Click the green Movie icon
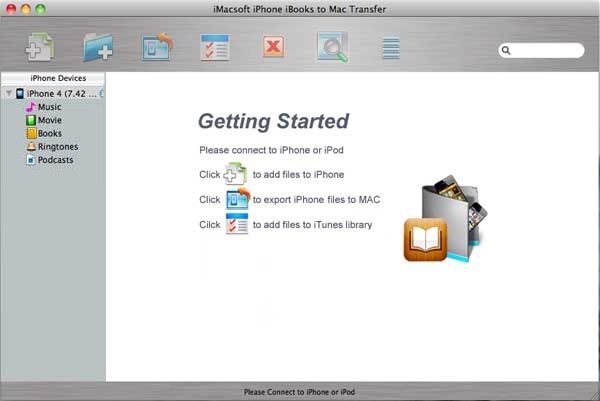Image resolution: width=600 pixels, height=401 pixels. [x=31, y=120]
